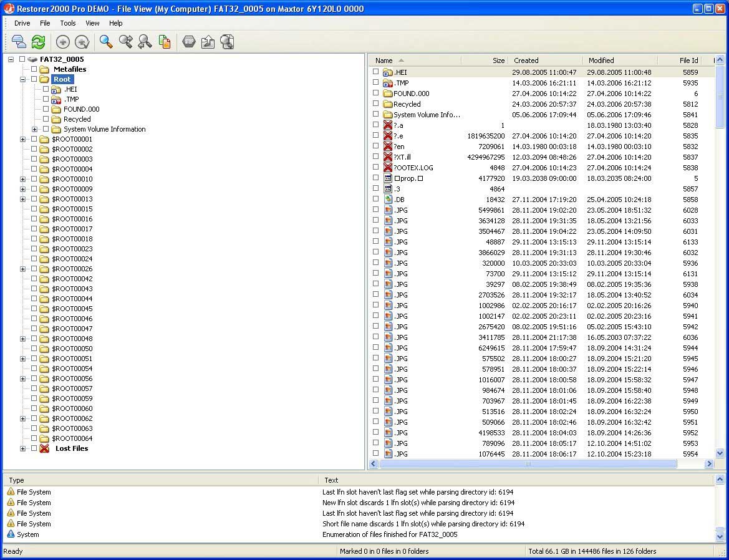The width and height of the screenshot is (729, 560).
Task: Click the file list scroll down arrow
Action: pos(720,453)
